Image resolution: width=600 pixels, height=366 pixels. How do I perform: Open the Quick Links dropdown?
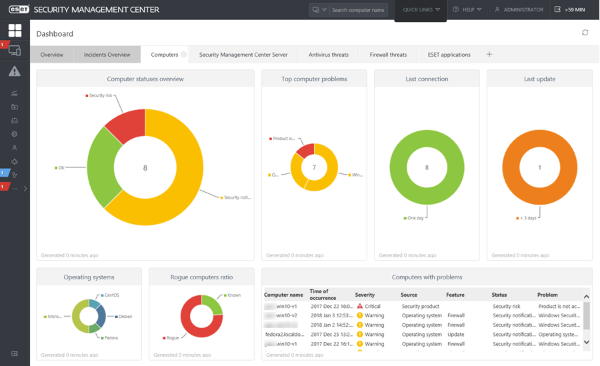(x=421, y=10)
